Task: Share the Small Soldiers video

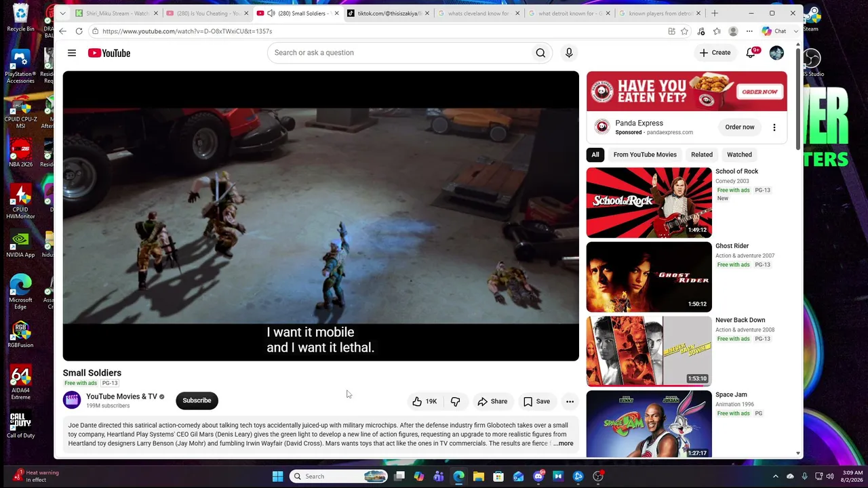Action: [x=492, y=401]
